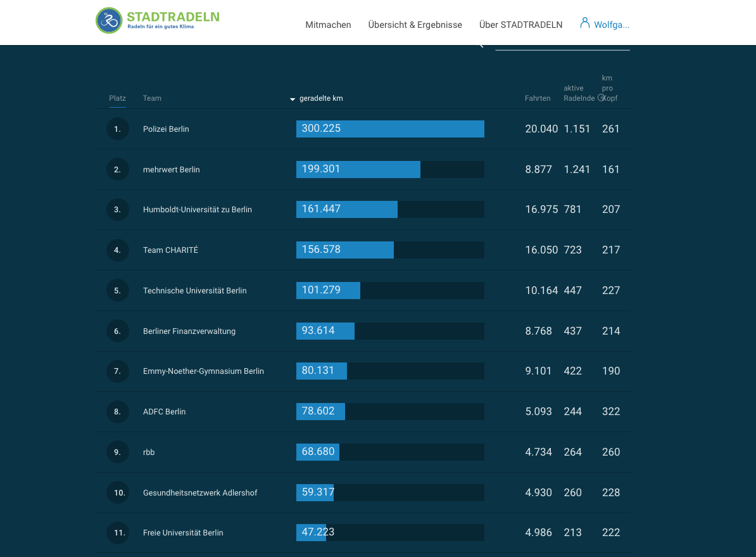Click rank badge 10. for Gesundheitsnetzwerk Adlershof
The height and width of the screenshot is (557, 756).
118,493
